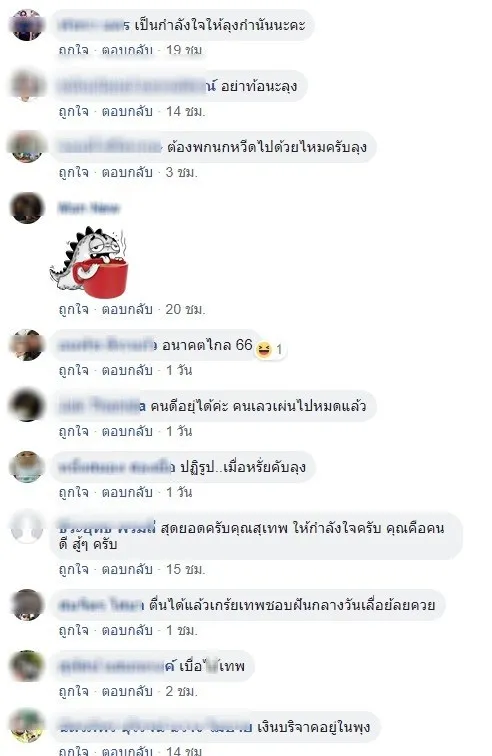
Task: Open the profile photo of the sticker commenter
Action: [x=27, y=208]
